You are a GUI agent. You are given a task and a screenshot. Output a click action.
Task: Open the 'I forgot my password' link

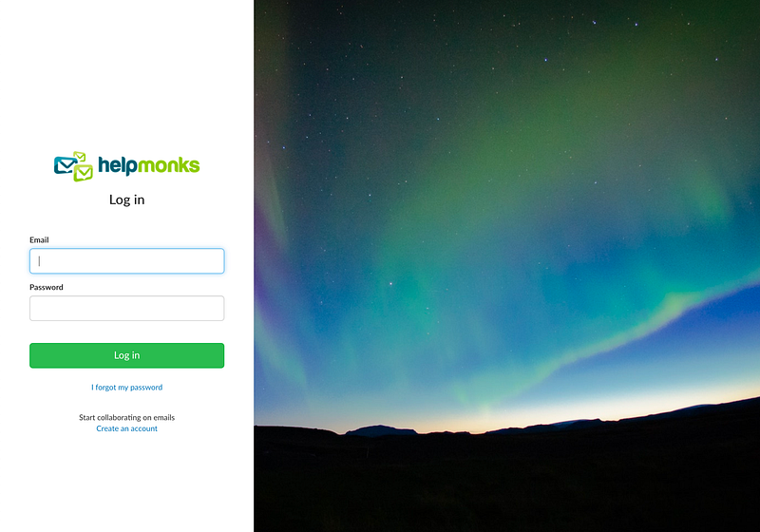click(127, 388)
